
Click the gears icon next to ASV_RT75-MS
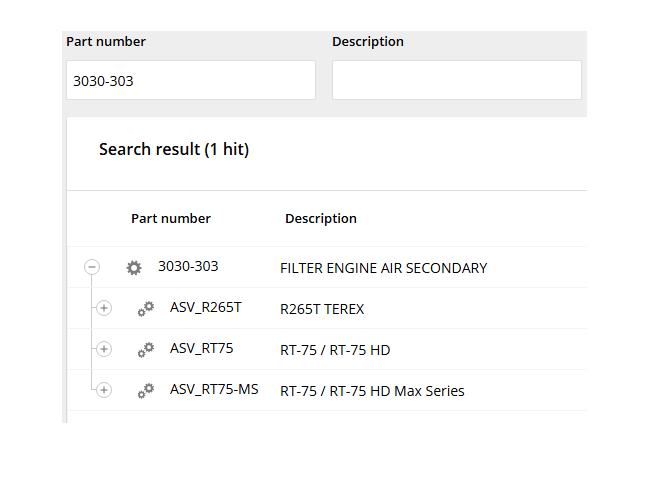[x=146, y=390]
